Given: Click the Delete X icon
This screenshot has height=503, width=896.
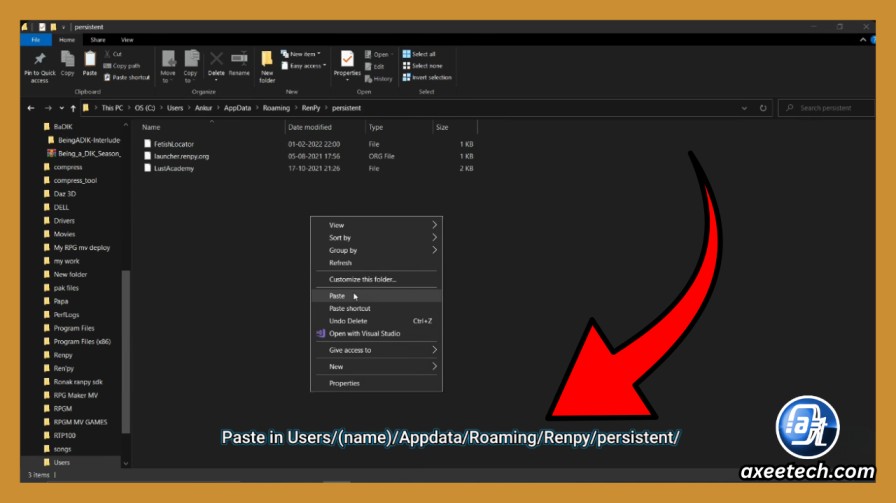Looking at the screenshot, I should (216, 58).
